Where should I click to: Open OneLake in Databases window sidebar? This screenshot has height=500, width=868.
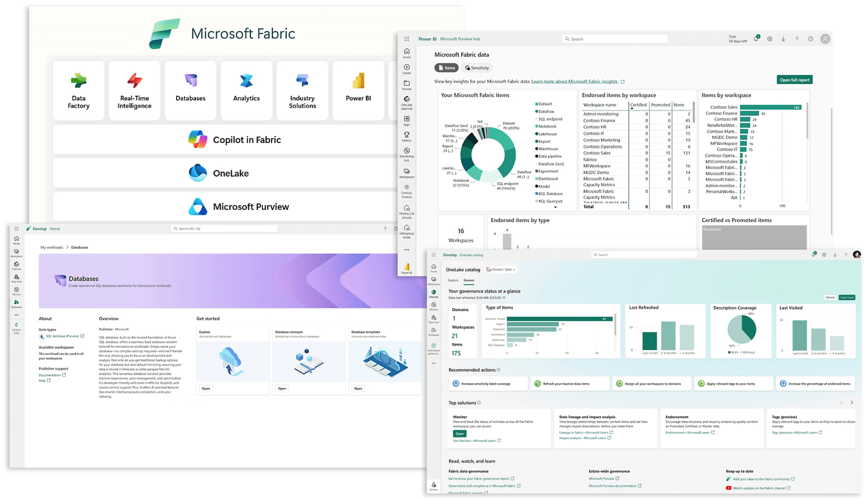tap(17, 266)
